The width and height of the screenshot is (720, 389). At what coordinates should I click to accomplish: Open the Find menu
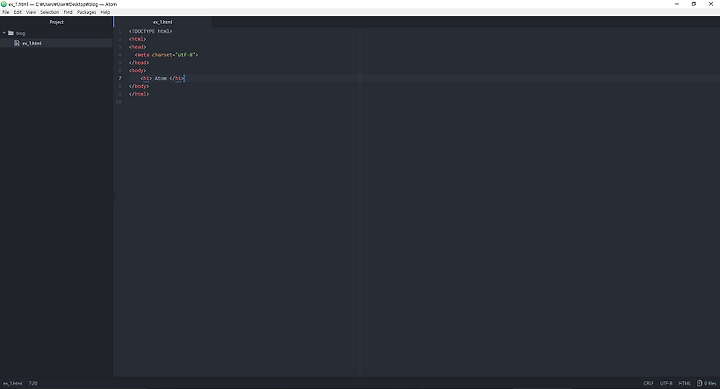[68, 12]
